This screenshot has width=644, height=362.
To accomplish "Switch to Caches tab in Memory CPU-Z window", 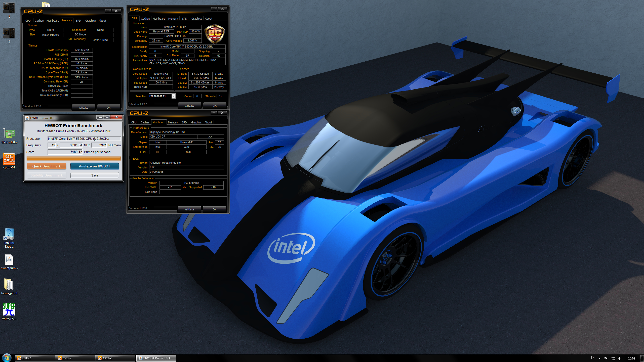I will pyautogui.click(x=39, y=21).
